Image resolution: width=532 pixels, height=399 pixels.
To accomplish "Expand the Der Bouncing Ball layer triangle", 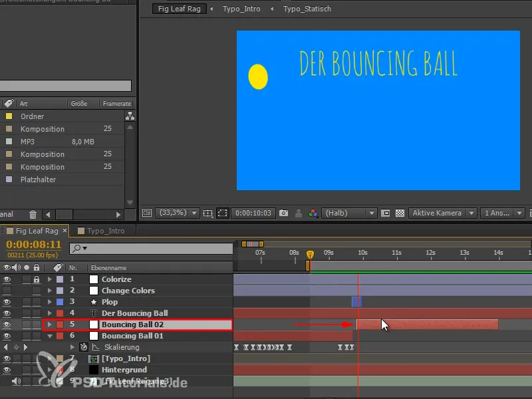I will pyautogui.click(x=50, y=313).
